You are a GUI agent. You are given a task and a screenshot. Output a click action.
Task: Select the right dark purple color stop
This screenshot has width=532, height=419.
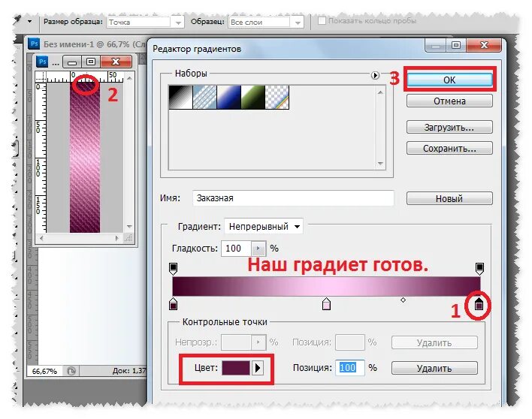(479, 304)
